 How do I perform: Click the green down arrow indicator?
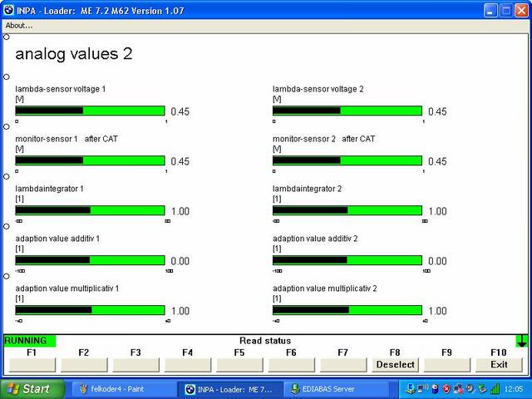[x=521, y=341]
